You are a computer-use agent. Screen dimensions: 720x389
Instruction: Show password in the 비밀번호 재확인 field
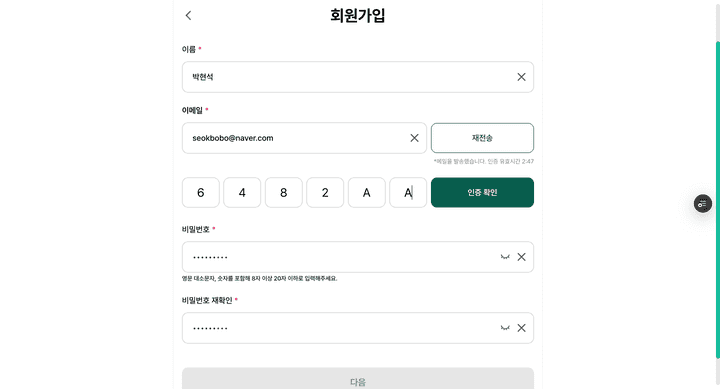505,328
